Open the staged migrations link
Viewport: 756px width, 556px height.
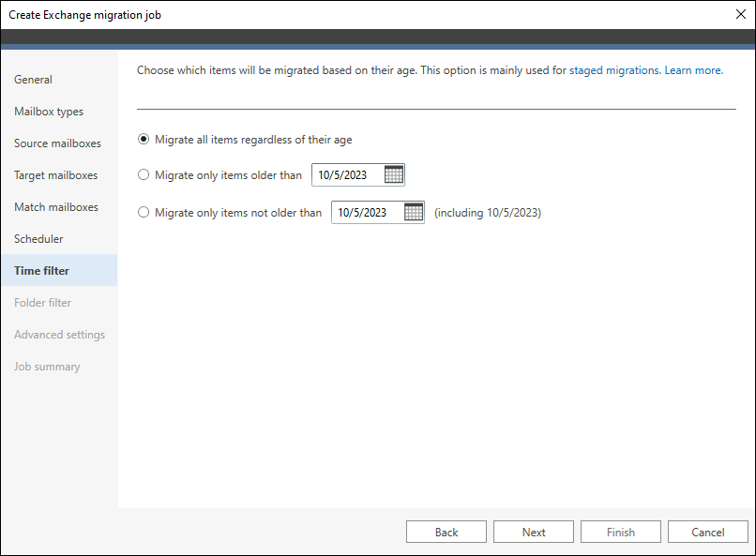click(614, 70)
